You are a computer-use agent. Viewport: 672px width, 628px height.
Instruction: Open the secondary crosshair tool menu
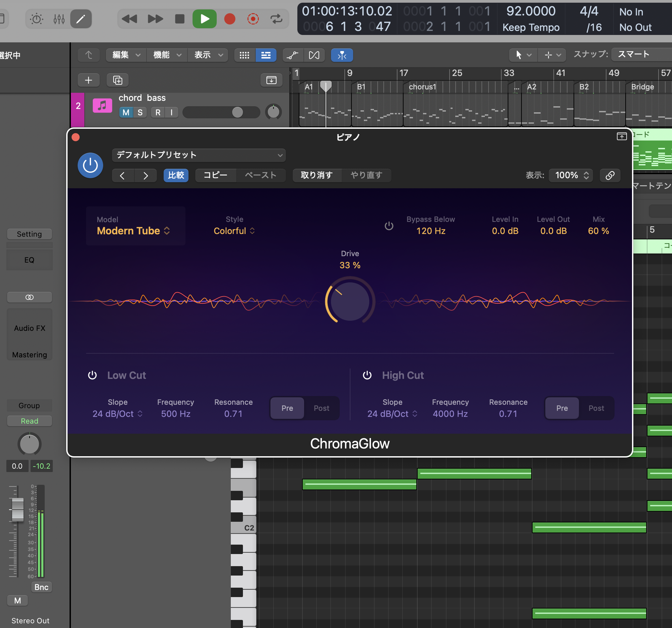pyautogui.click(x=552, y=55)
